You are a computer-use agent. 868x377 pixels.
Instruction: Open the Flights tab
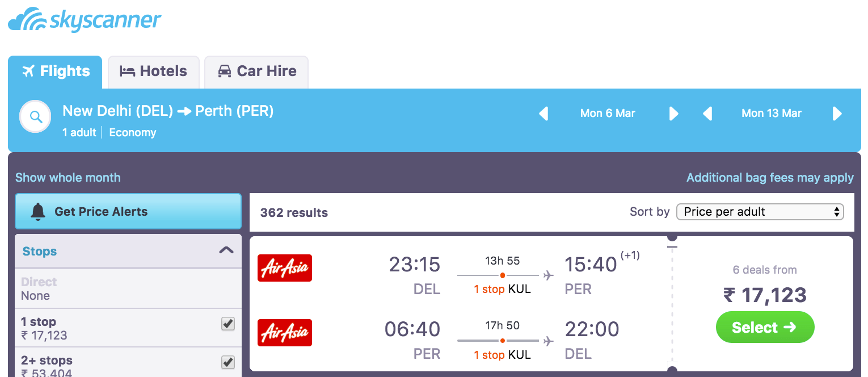pyautogui.click(x=56, y=72)
